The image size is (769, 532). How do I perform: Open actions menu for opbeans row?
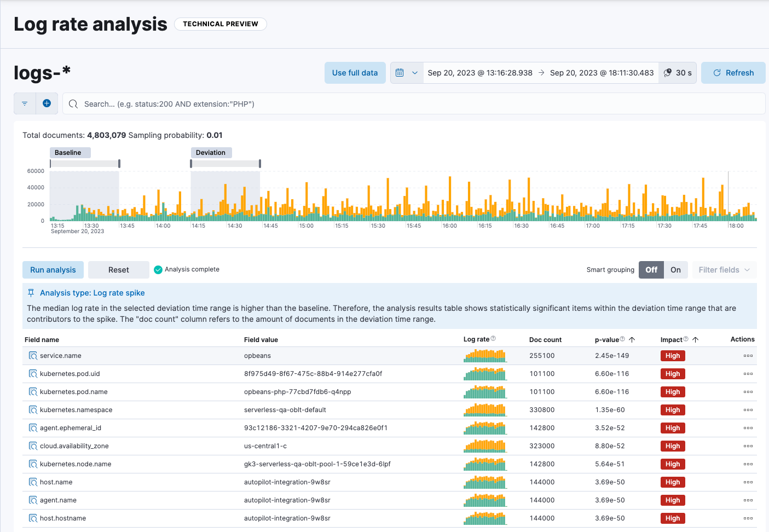748,356
